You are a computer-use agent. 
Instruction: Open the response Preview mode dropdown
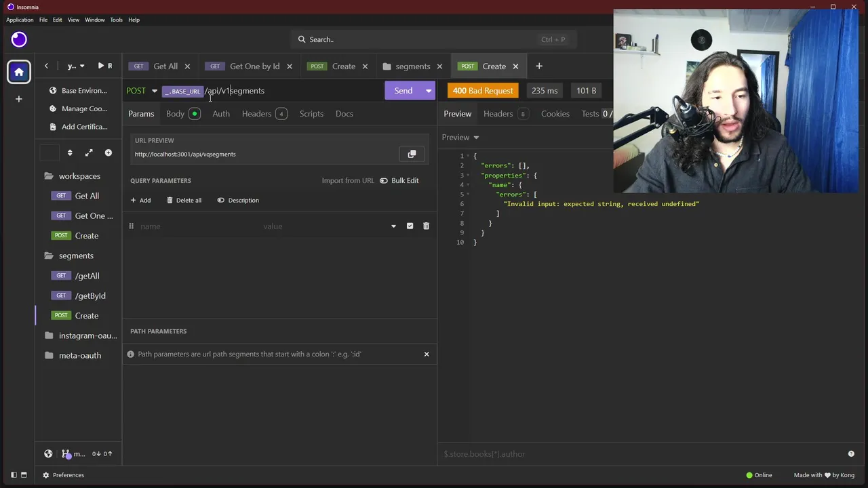[460, 137]
